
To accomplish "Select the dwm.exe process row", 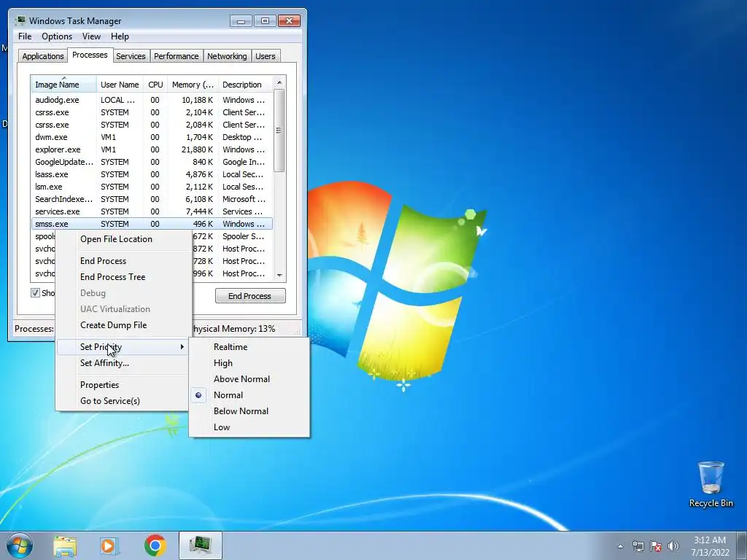I will (x=152, y=137).
